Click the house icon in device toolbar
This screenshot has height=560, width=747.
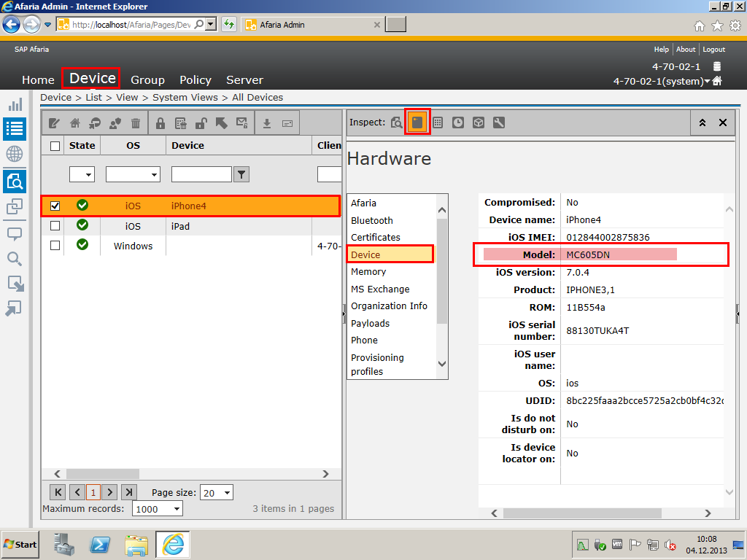75,123
